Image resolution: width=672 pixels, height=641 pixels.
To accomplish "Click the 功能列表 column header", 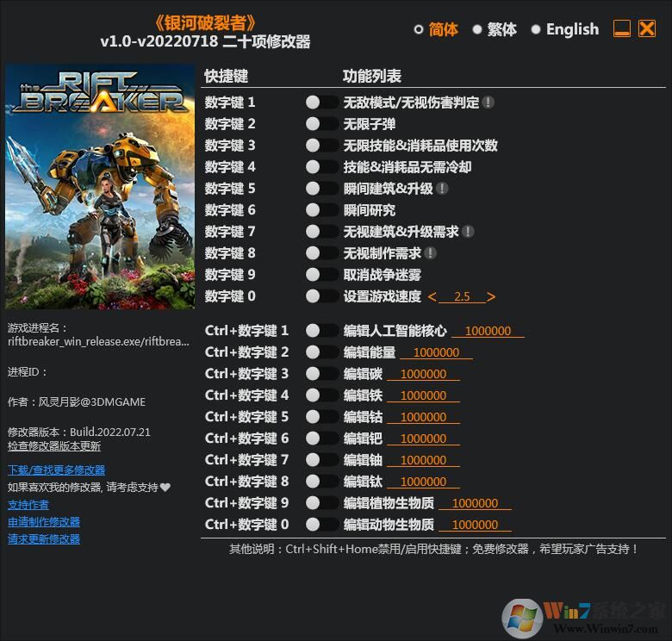I will coord(372,77).
